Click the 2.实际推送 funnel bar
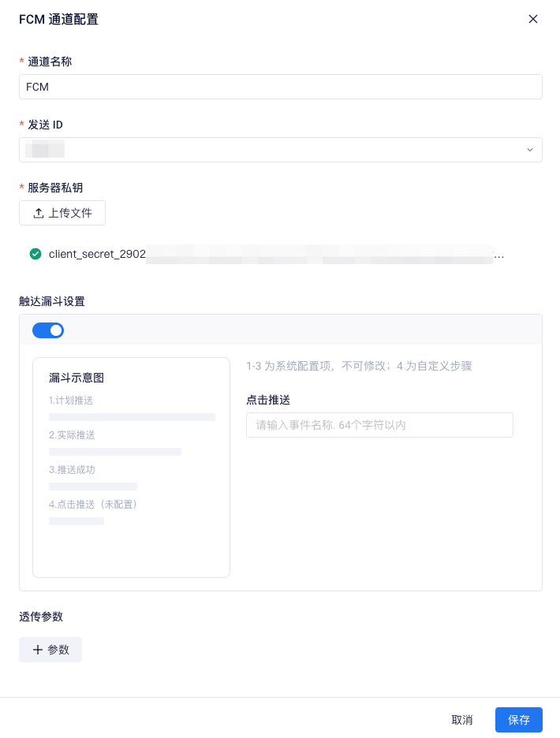The image size is (560, 738). pyautogui.click(x=115, y=452)
